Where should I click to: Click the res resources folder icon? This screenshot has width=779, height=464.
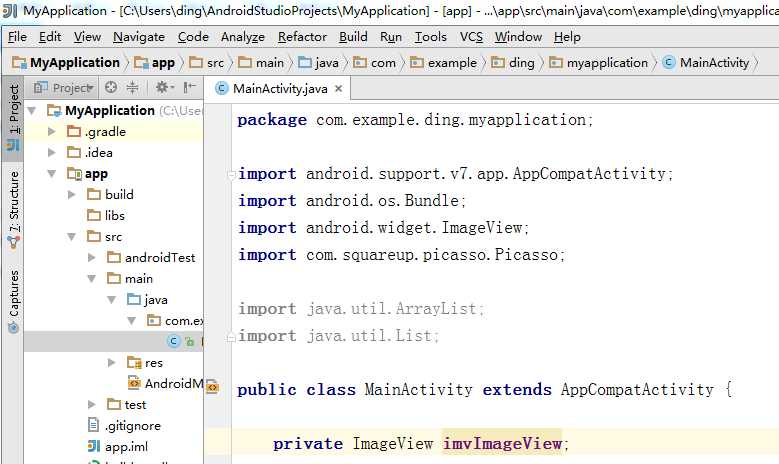point(134,363)
